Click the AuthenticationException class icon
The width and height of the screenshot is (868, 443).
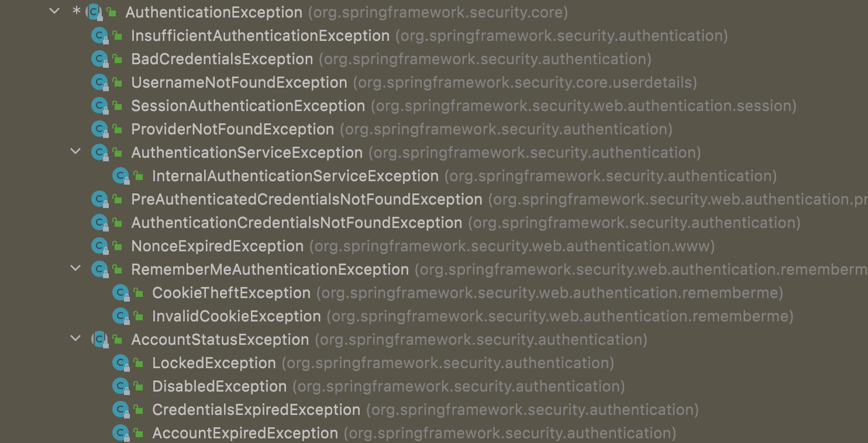[95, 12]
